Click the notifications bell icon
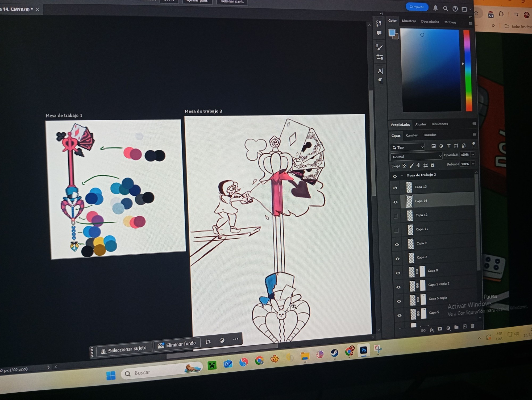Screen dimensions: 532x400 point(435,8)
